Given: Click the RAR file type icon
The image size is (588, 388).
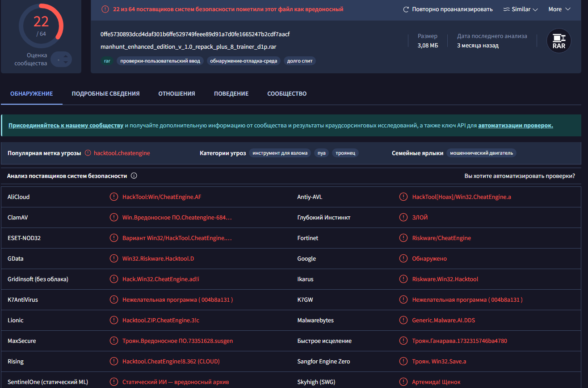Looking at the screenshot, I should coord(559,41).
